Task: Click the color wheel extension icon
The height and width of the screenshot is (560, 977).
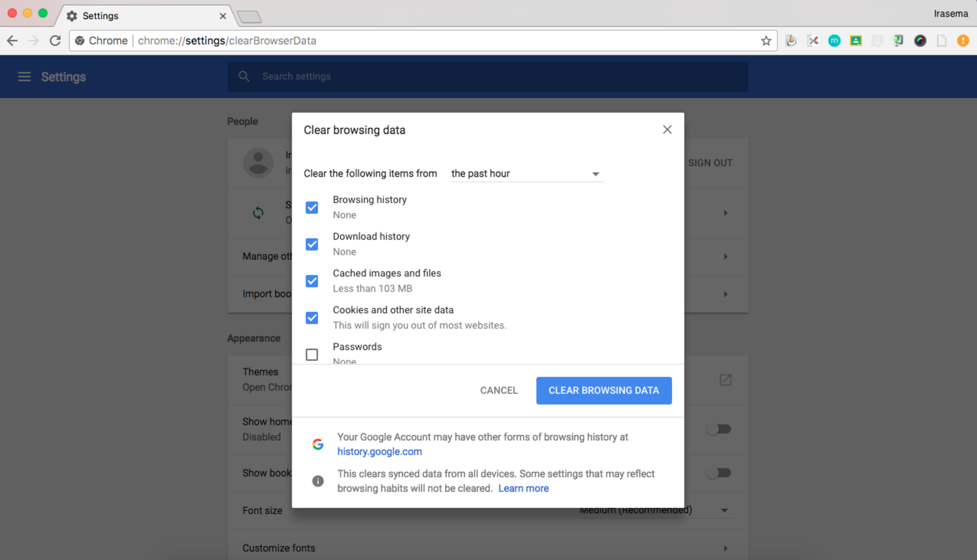Action: coord(920,41)
